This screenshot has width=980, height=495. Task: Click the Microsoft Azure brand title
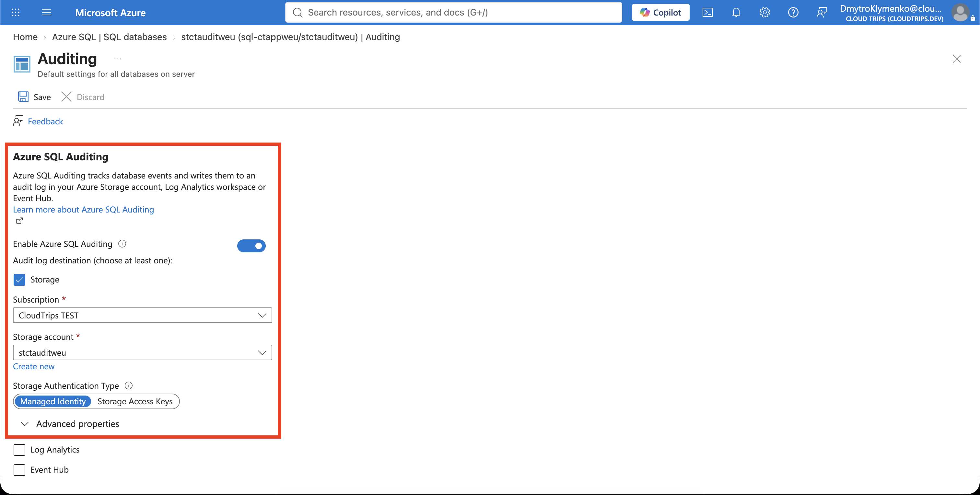tap(110, 13)
